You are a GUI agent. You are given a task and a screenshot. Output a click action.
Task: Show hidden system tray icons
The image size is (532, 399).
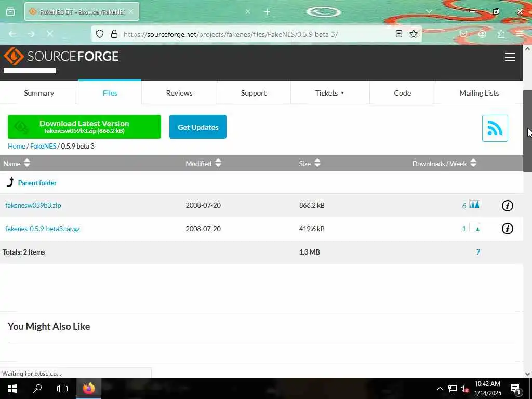click(x=440, y=389)
